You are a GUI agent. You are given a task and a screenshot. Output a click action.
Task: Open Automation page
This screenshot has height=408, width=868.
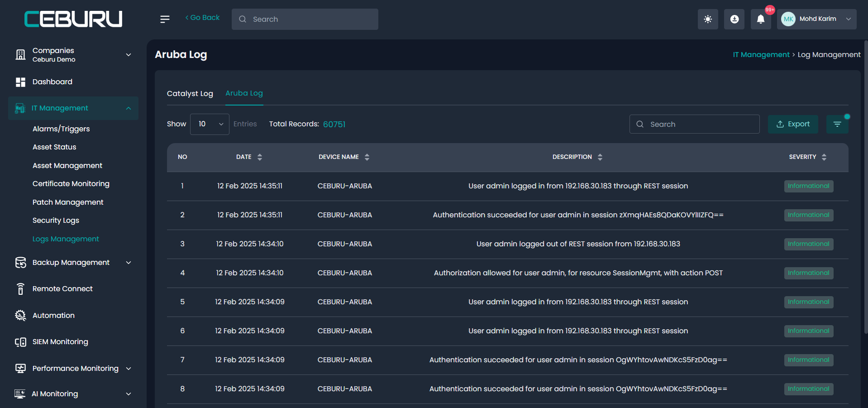[53, 316]
